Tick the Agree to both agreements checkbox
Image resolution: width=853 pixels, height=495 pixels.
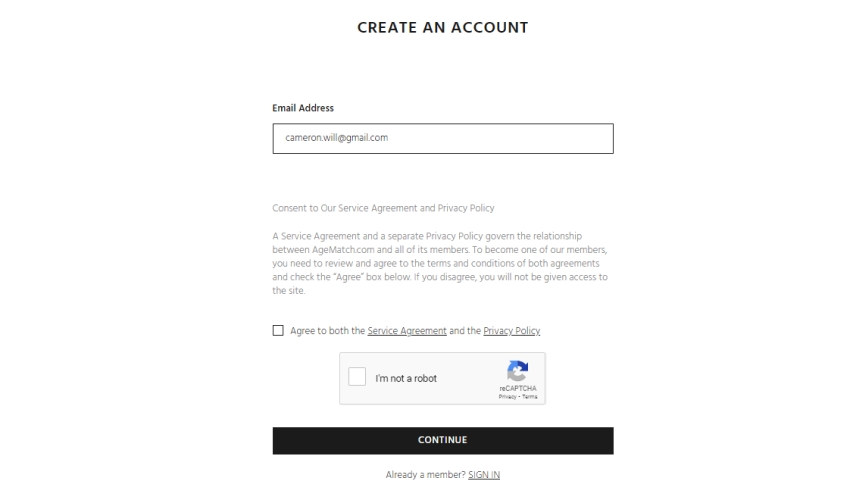click(x=278, y=331)
